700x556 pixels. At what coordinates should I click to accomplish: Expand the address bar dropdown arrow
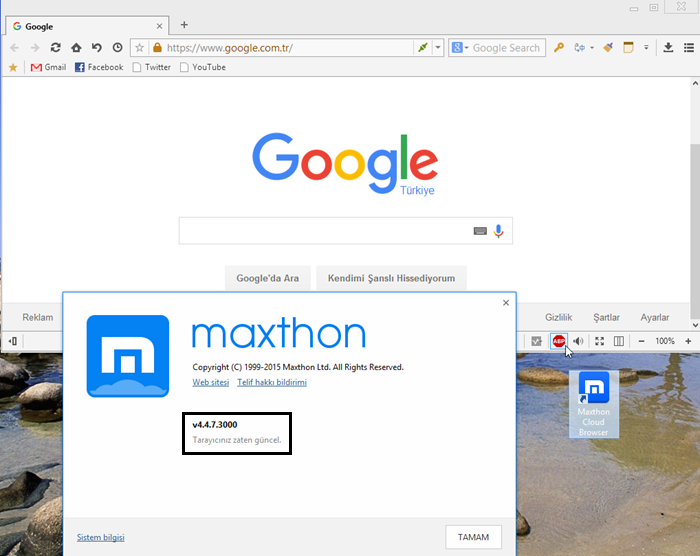438,47
